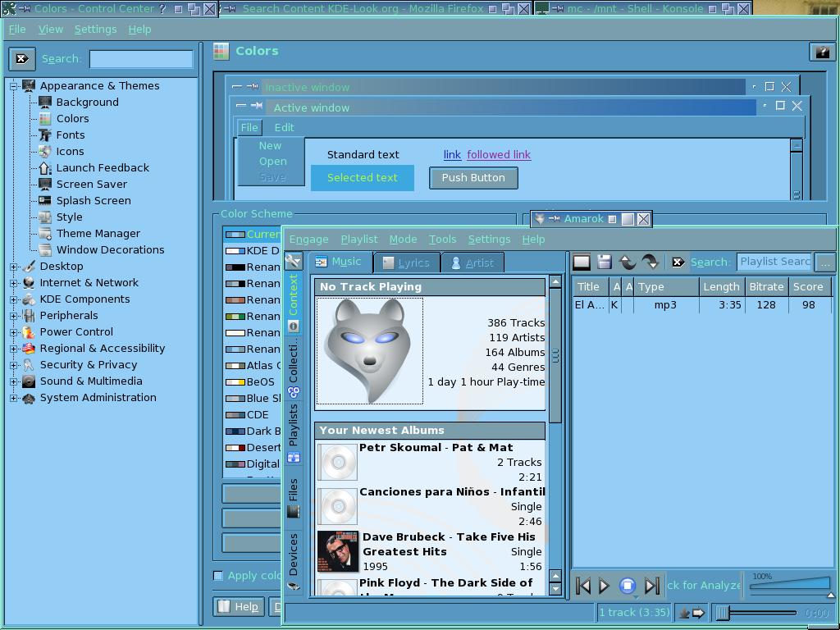This screenshot has height=630, width=840.
Task: Toggle the Apply colors checkbox
Action: point(218,576)
